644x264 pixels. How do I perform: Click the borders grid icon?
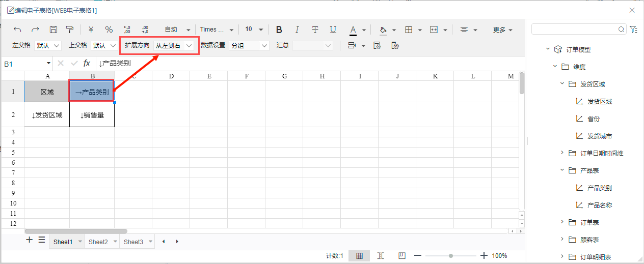[x=409, y=30]
